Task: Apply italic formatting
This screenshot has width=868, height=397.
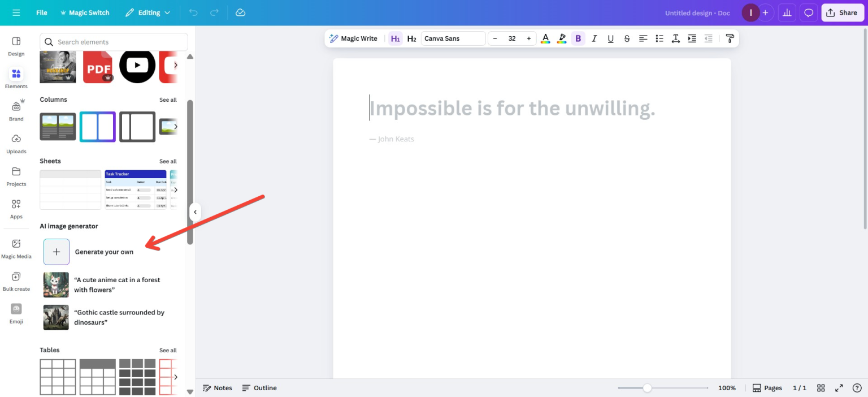Action: [594, 38]
